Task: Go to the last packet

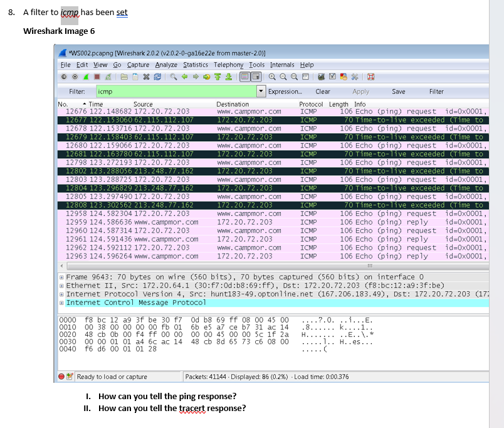Action: 228,76
